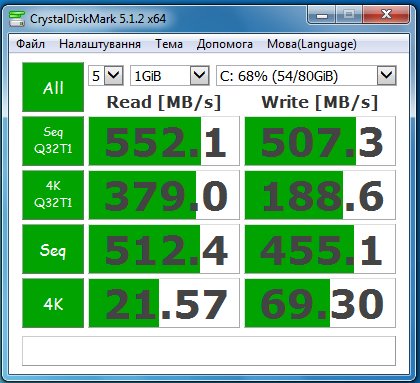The image size is (420, 383).
Task: Click the empty comment field at bottom
Action: click(x=209, y=351)
